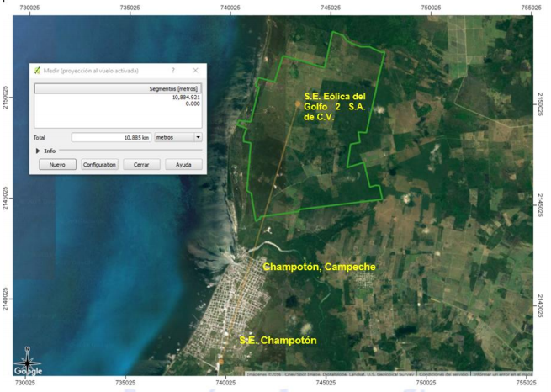Click the S.E. Champotón map label
The width and height of the screenshot is (551, 392).
(x=278, y=340)
